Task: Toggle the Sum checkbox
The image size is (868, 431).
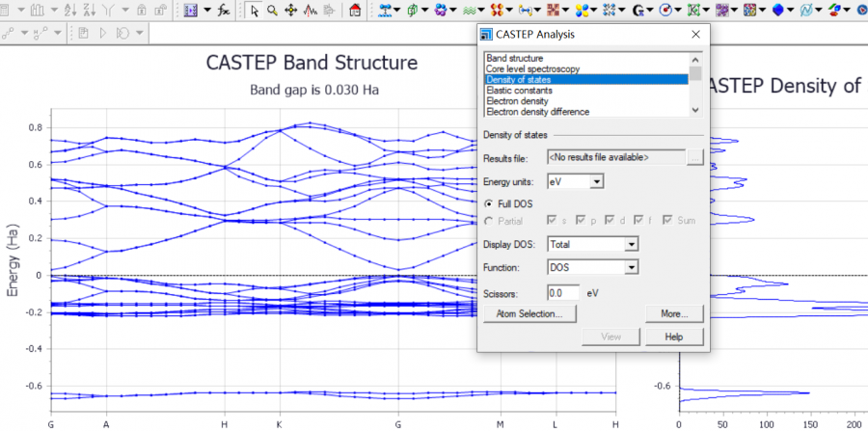Action: click(x=667, y=221)
